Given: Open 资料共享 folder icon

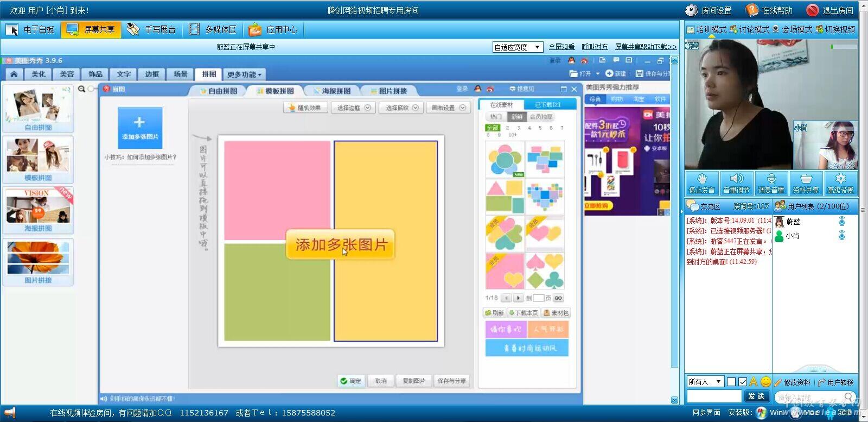Looking at the screenshot, I should point(806,179).
